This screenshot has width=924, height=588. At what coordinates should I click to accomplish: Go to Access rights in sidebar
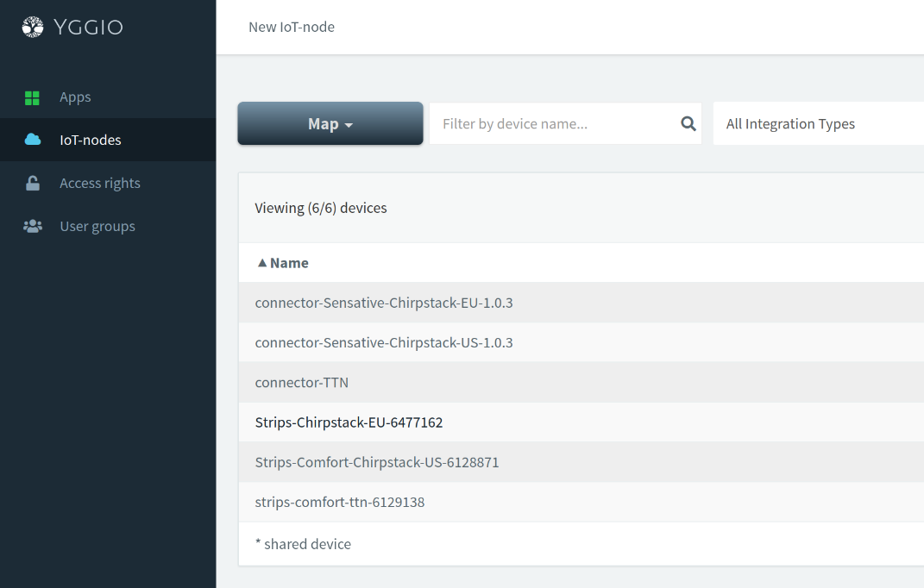[99, 183]
